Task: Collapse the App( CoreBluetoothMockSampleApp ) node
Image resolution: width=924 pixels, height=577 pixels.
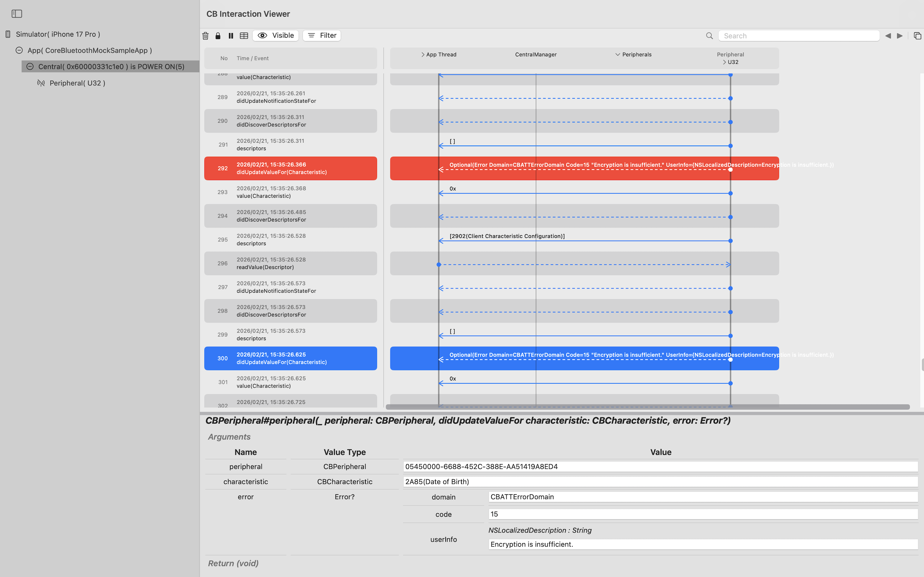Action: click(x=19, y=50)
